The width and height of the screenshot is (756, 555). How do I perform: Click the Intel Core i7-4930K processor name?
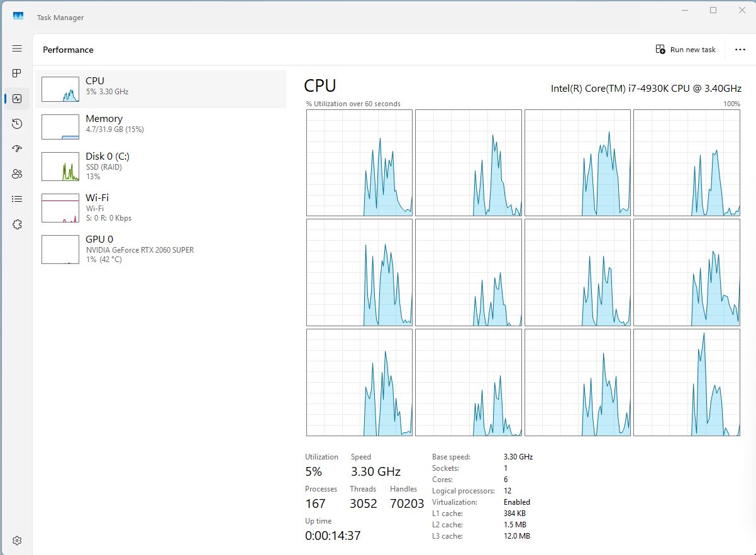pos(645,89)
